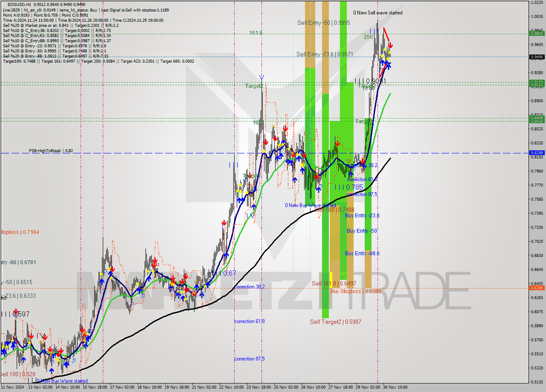Click the orange 0.6388 price tag on axis

click(x=537, y=288)
